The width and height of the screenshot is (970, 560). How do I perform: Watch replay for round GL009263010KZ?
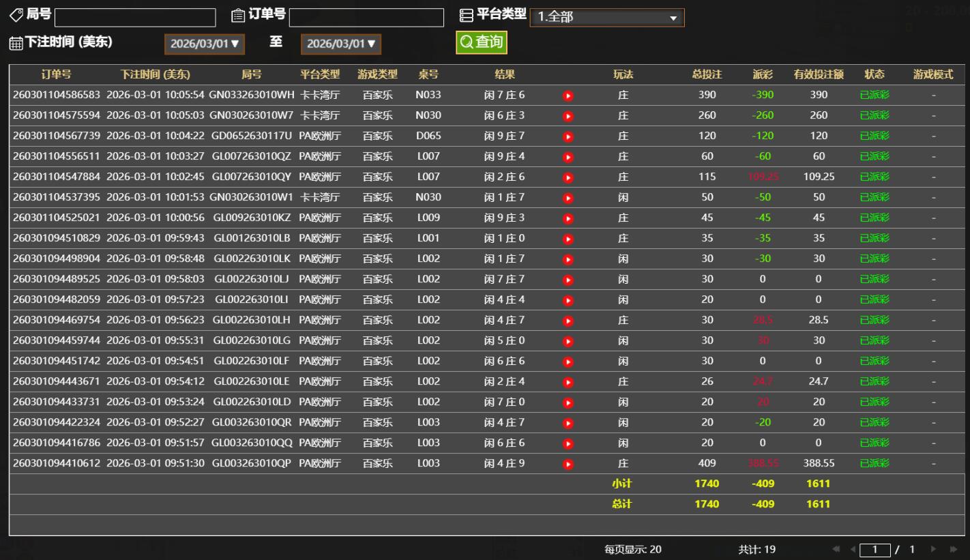pos(568,218)
